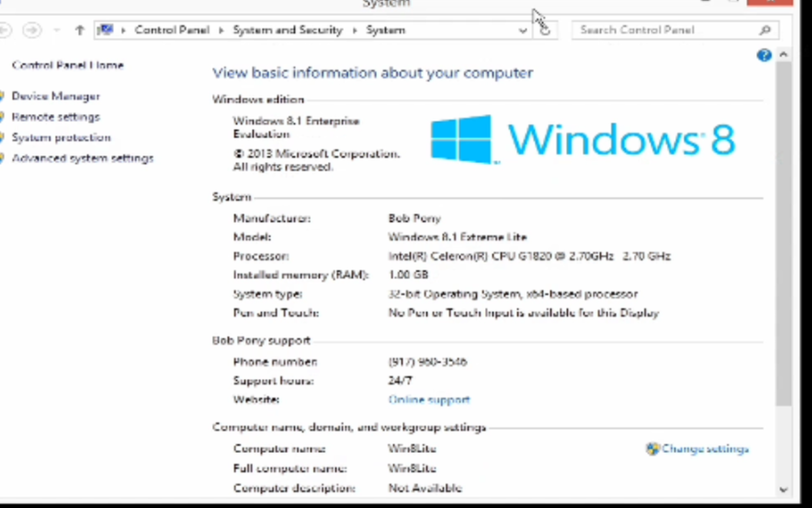This screenshot has width=812, height=508.
Task: Click the Windows 8 logo
Action: [583, 140]
